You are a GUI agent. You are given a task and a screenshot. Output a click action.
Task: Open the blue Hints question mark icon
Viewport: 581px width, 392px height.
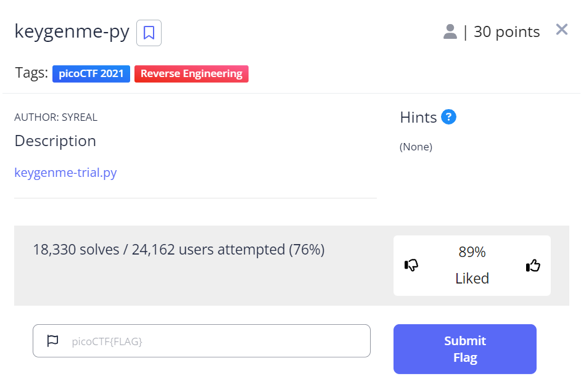tap(449, 116)
